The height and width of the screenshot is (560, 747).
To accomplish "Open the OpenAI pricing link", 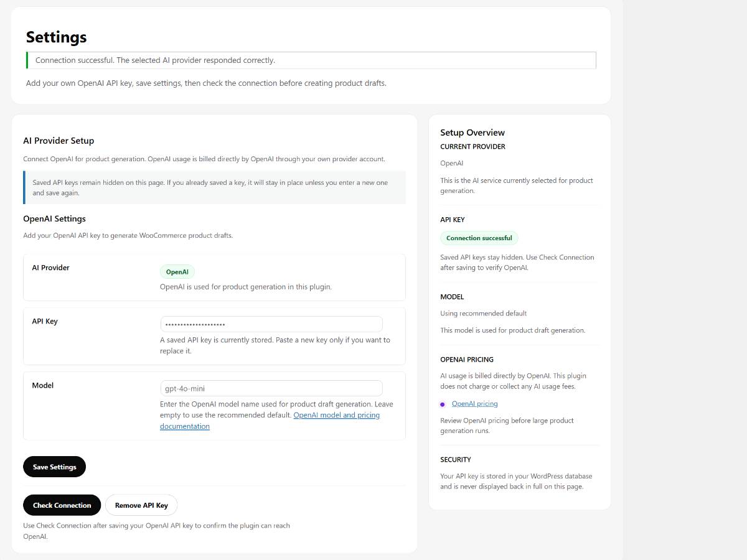I will coord(474,404).
